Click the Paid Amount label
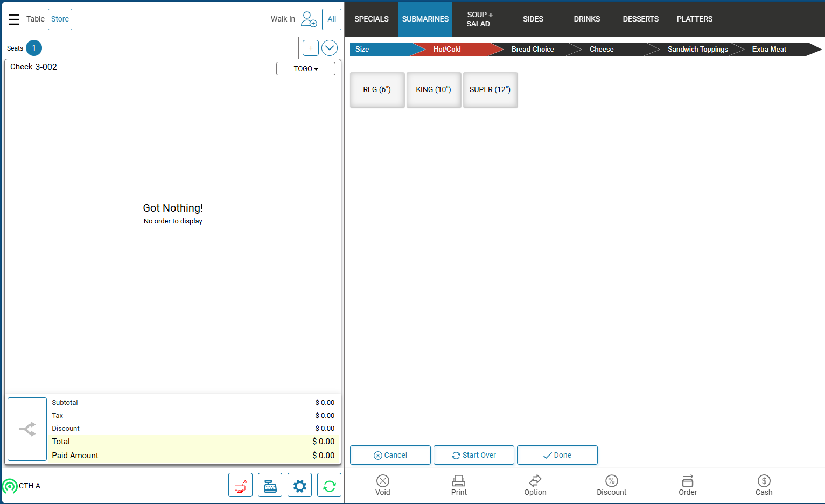Image resolution: width=825 pixels, height=504 pixels. point(75,456)
